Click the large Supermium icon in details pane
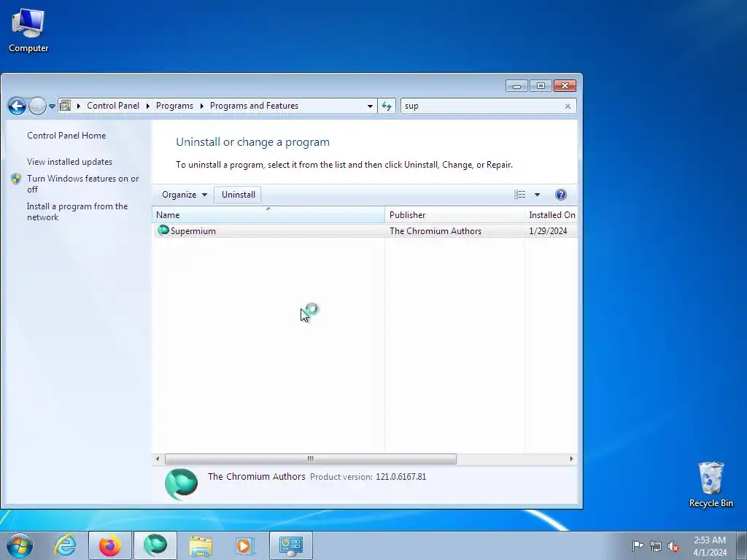 point(181,484)
